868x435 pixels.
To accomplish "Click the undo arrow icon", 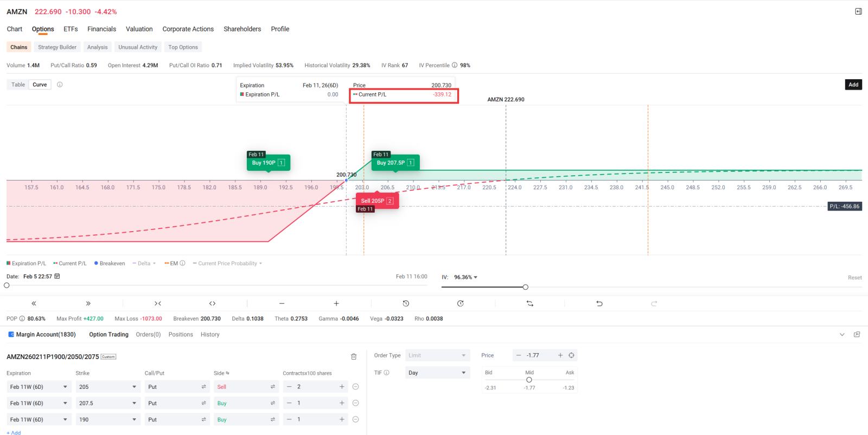I will pos(599,304).
